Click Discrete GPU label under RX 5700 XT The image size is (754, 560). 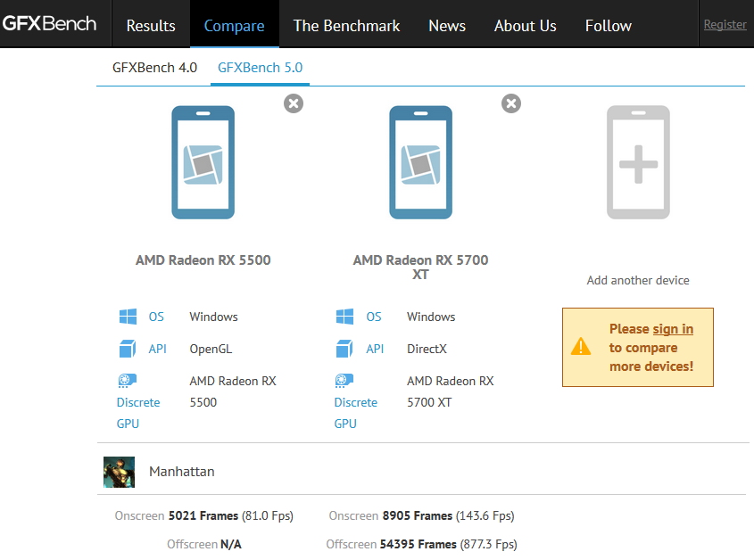(355, 413)
